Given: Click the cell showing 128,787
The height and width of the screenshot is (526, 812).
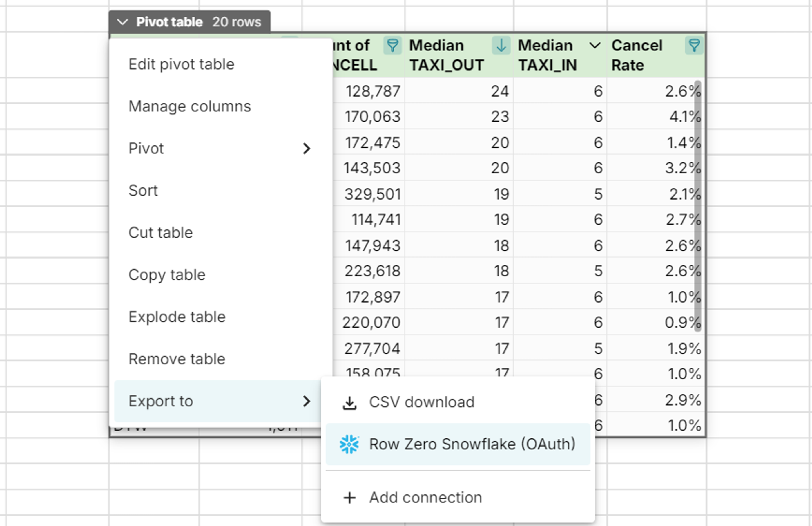Looking at the screenshot, I should click(369, 91).
